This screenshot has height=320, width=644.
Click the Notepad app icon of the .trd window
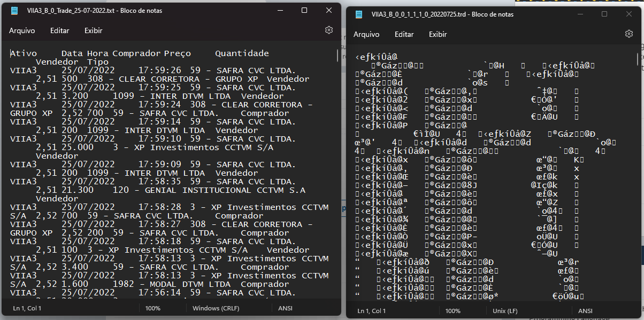point(359,14)
